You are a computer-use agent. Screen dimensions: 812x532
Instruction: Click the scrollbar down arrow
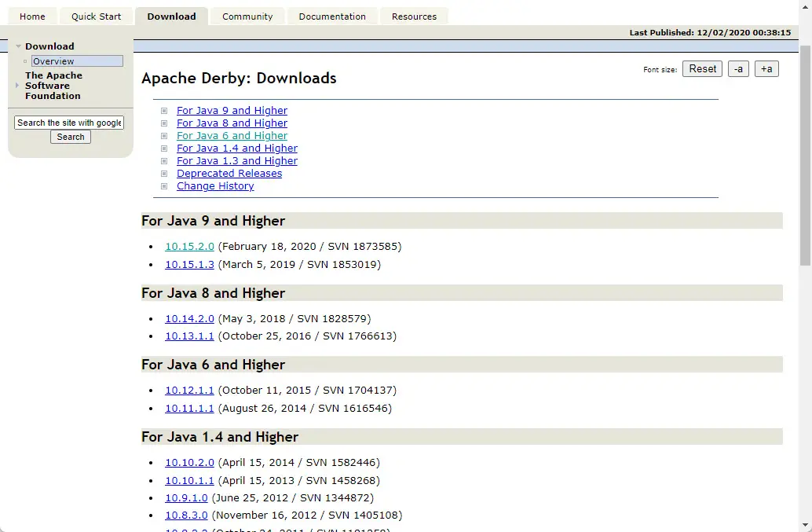805,525
